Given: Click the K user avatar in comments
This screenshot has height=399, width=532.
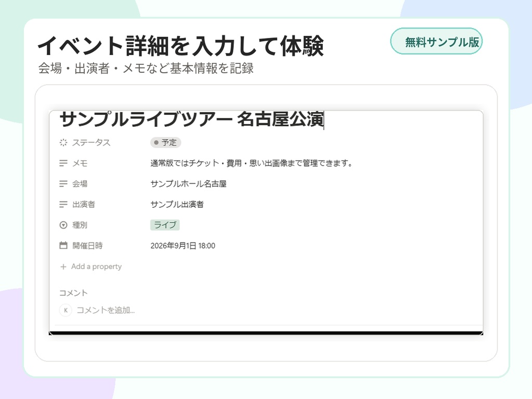Looking at the screenshot, I should tap(66, 310).
